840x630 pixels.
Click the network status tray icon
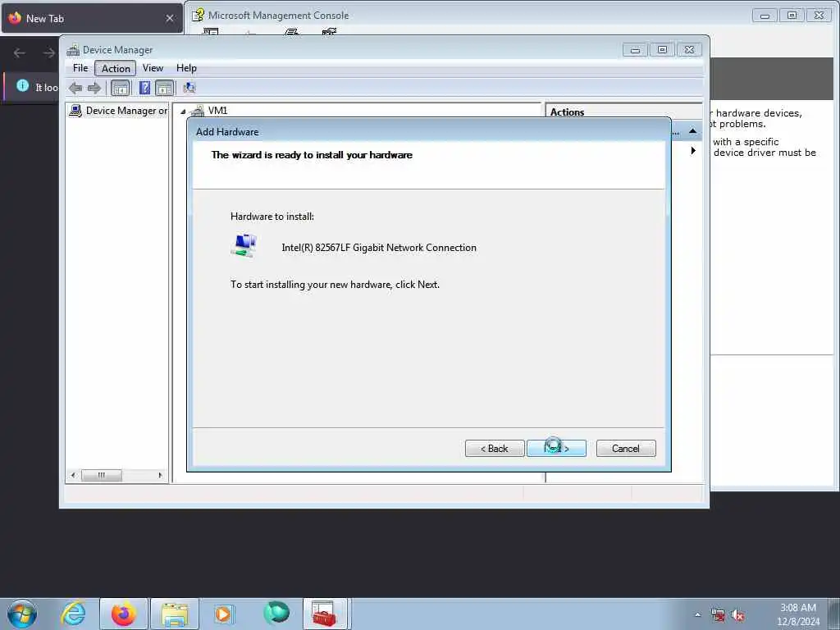[718, 615]
